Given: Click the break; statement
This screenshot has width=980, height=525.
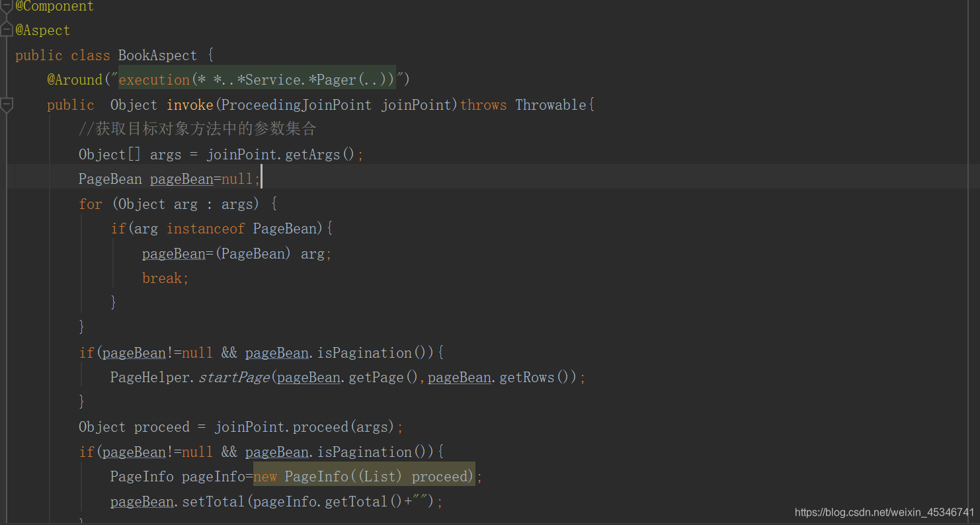Looking at the screenshot, I should tap(165, 278).
